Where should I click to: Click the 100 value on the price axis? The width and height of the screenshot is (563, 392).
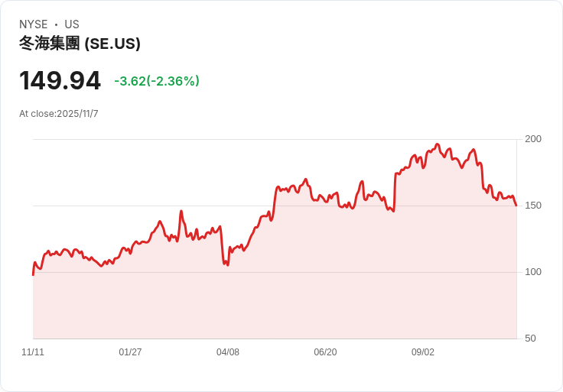coord(533,271)
